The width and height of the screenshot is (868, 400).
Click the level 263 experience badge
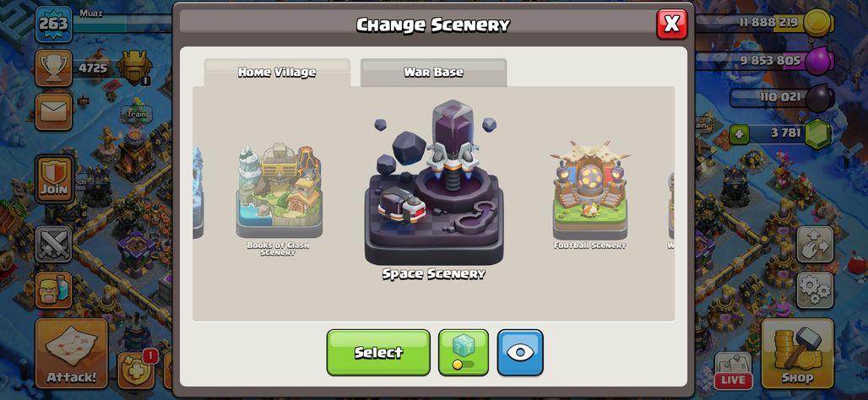click(x=54, y=24)
